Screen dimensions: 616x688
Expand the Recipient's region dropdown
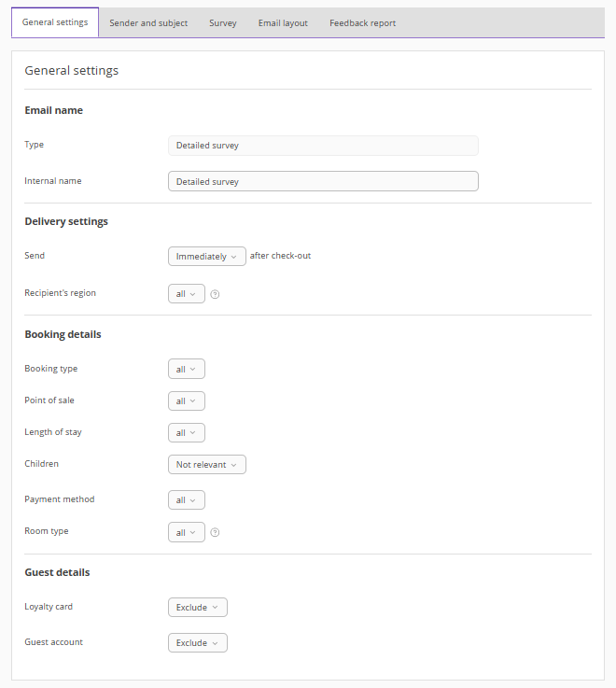pos(186,294)
